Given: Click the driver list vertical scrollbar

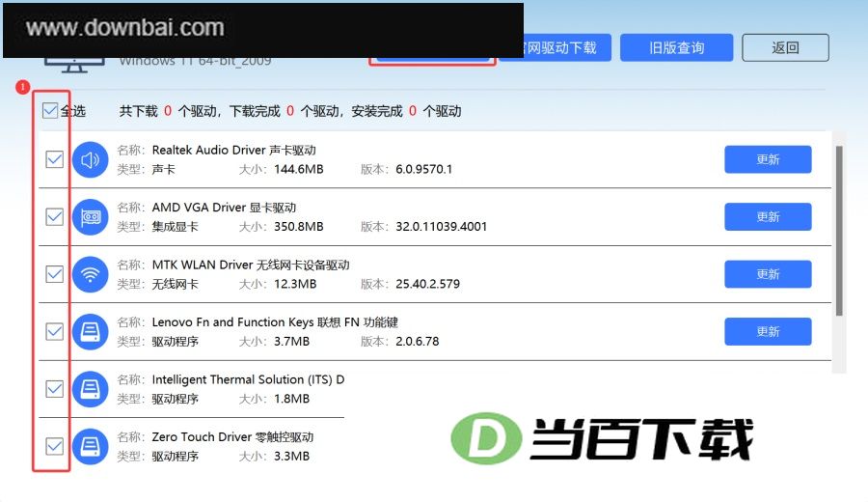Looking at the screenshot, I should coord(839,231).
